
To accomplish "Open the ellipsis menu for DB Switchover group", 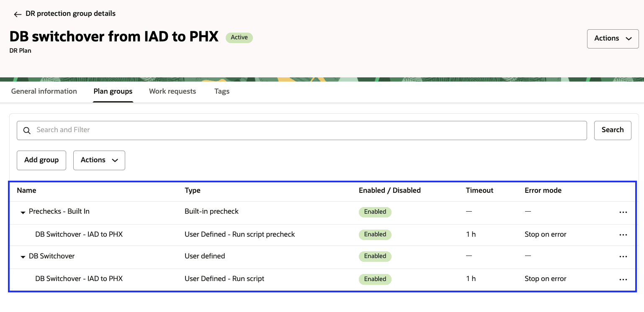I will [x=623, y=256].
